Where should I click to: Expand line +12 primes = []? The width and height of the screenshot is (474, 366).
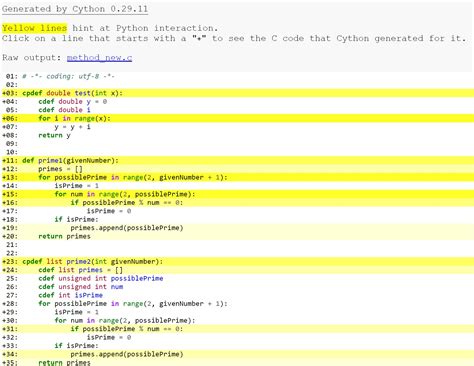point(237,169)
